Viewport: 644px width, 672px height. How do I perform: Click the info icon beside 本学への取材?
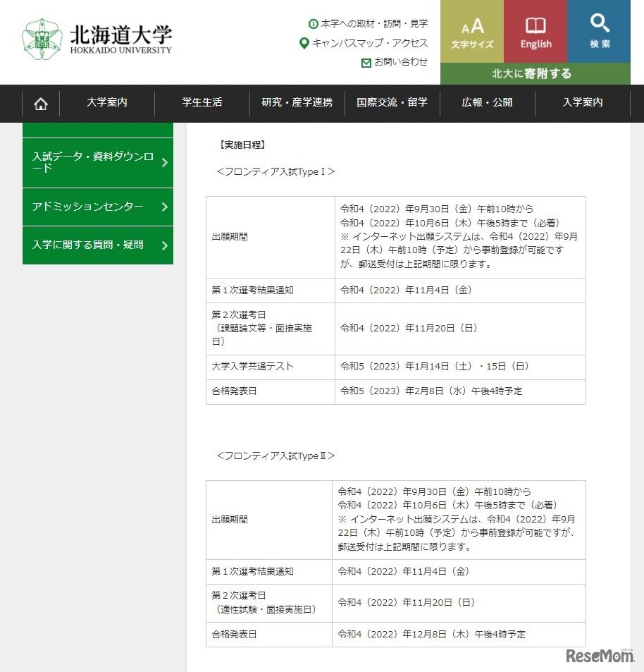314,23
